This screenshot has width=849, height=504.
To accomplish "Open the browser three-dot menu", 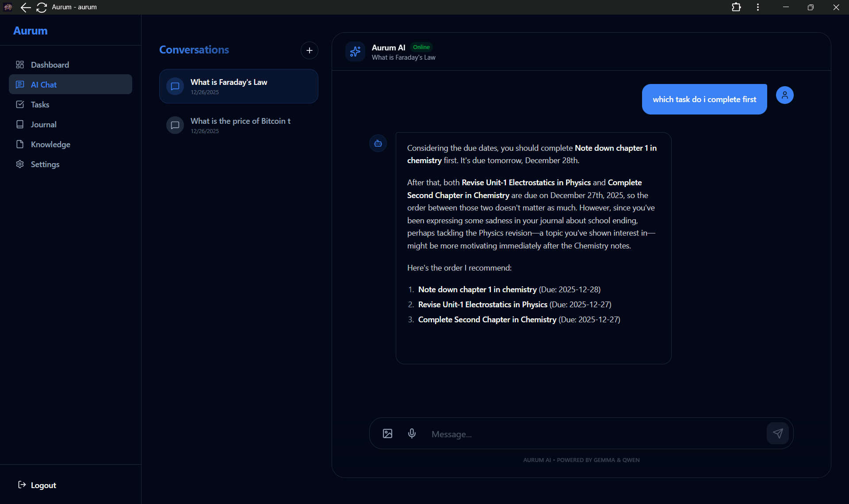I will pos(757,7).
